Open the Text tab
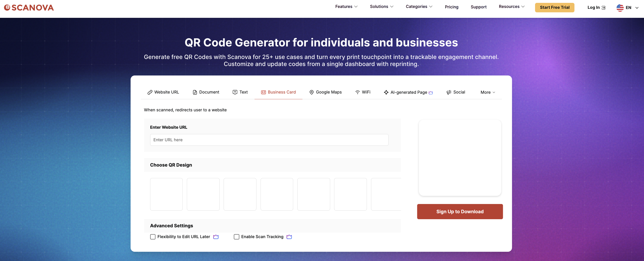644x261 pixels. click(x=240, y=92)
